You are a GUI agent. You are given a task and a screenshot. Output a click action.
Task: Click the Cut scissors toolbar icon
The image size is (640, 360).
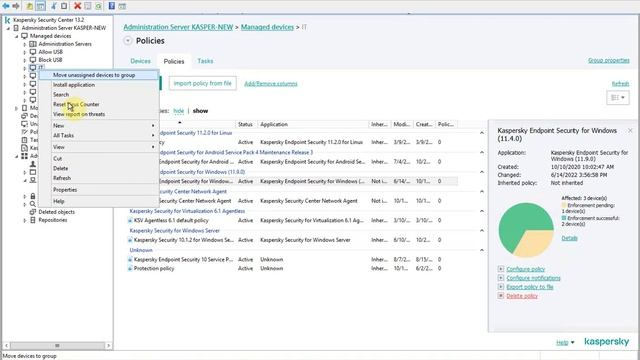click(53, 6)
